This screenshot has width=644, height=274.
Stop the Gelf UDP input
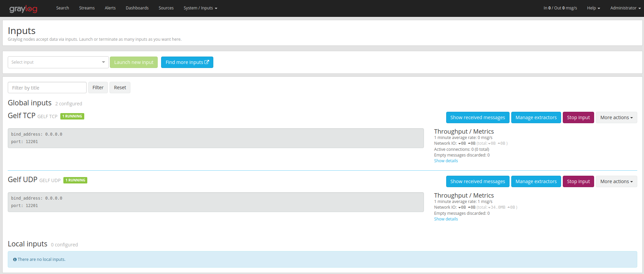click(x=578, y=181)
